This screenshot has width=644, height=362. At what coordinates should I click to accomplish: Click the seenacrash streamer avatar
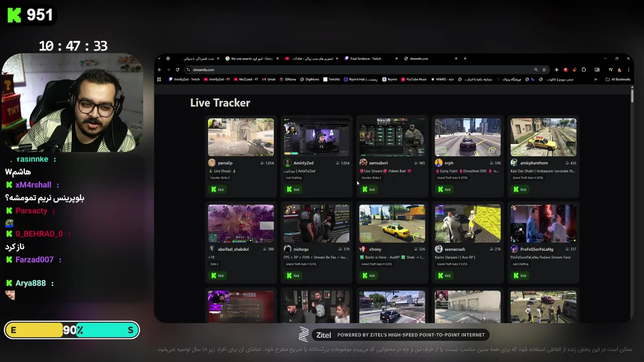439,249
